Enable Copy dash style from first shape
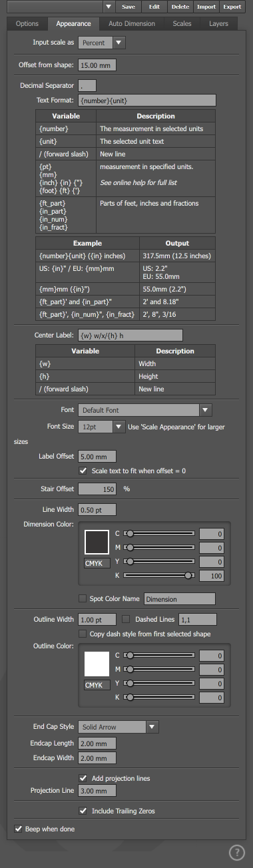 (x=83, y=634)
